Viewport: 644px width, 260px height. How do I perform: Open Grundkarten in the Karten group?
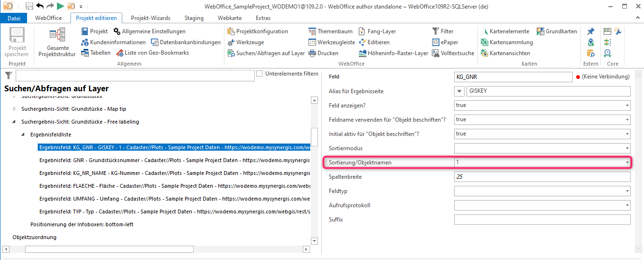(x=557, y=31)
